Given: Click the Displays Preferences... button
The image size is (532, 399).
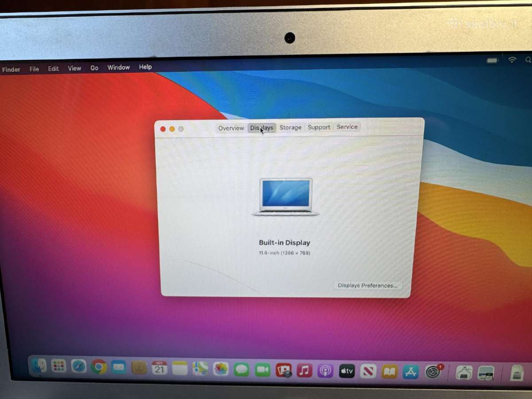Looking at the screenshot, I should 368,286.
